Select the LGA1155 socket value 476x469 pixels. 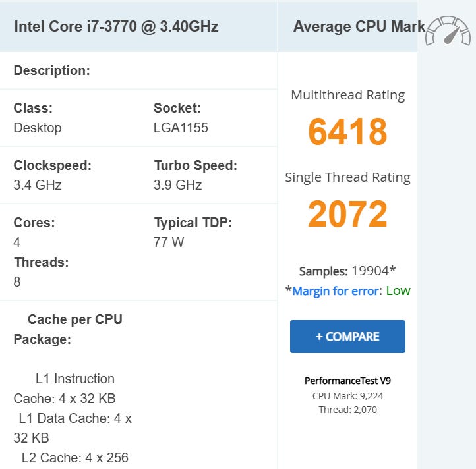[x=181, y=128]
